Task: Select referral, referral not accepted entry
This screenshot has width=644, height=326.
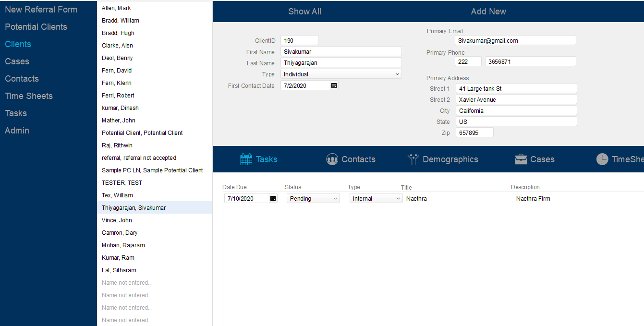Action: point(155,158)
